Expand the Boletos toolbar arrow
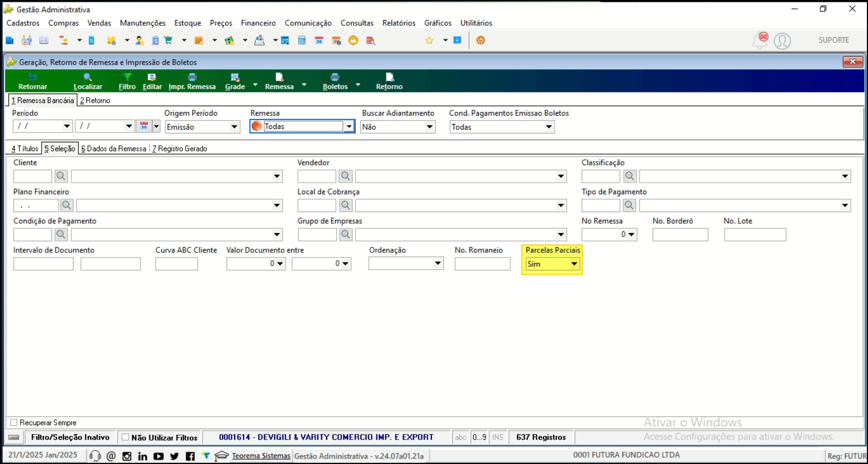Viewport: 868px width, 464px height. point(358,85)
